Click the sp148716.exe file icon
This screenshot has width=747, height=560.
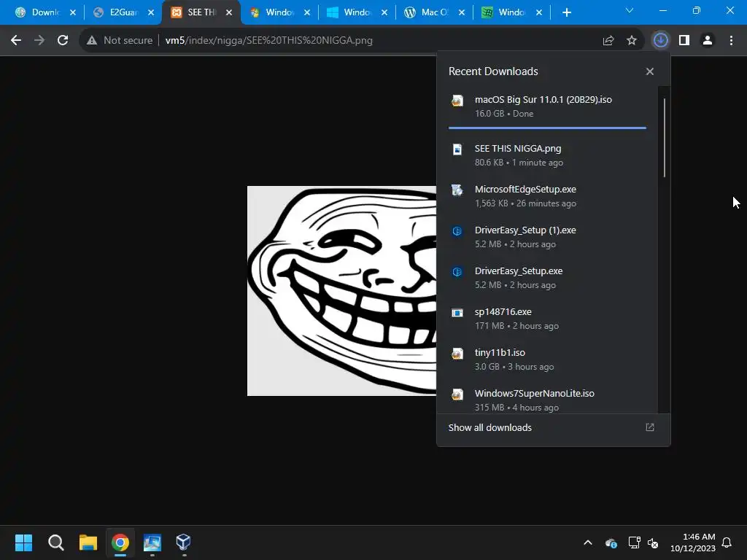457,313
